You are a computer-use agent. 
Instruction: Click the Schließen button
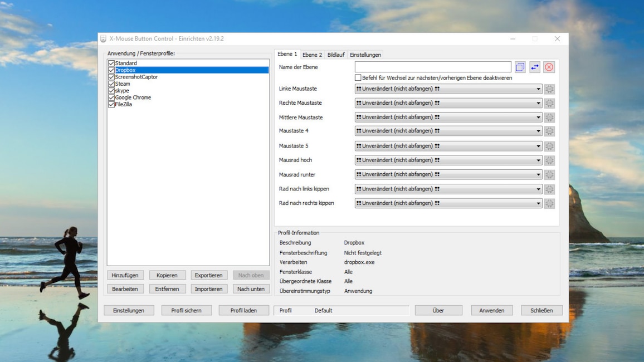(541, 310)
